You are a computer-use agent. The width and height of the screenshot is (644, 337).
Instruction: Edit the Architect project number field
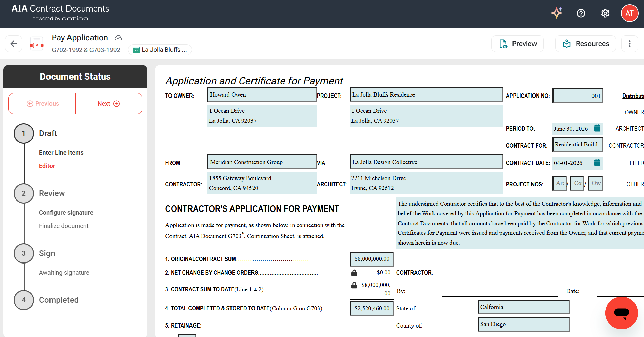coord(560,183)
